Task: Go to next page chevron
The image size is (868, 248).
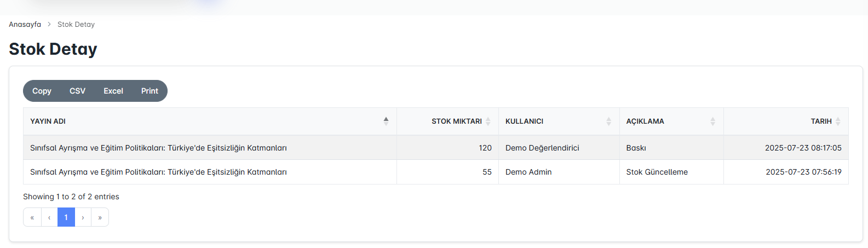Action: click(x=83, y=217)
